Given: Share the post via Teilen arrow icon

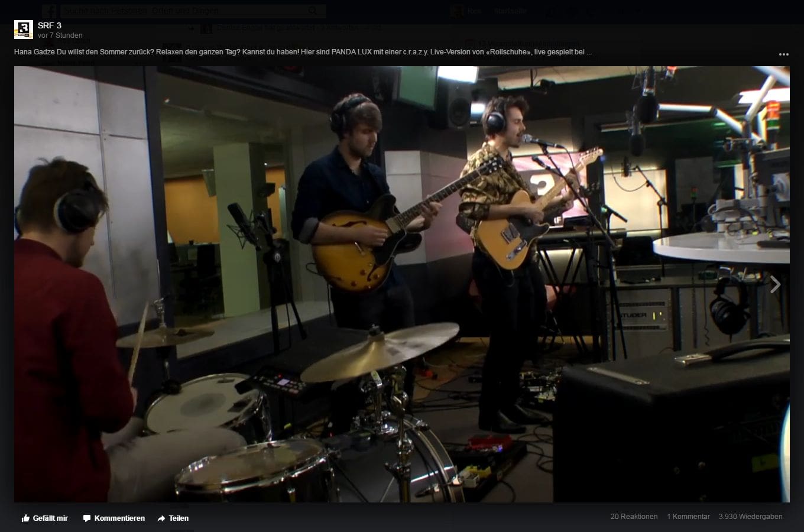Looking at the screenshot, I should (x=161, y=518).
